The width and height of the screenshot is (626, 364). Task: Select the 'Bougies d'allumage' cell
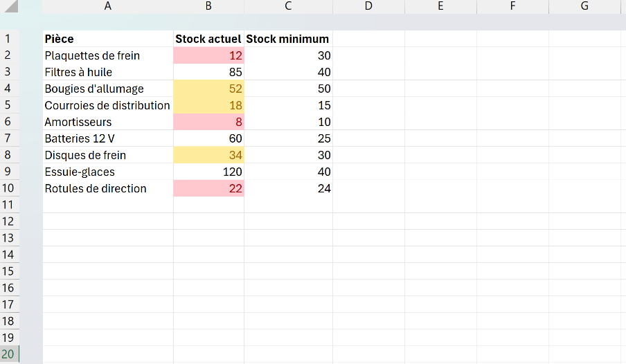point(108,89)
